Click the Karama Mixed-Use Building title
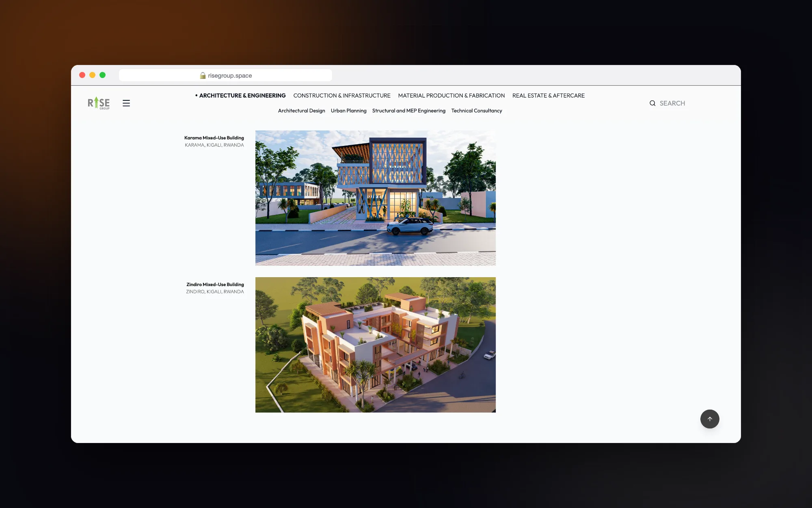Viewport: 812px width, 508px height. (x=214, y=138)
